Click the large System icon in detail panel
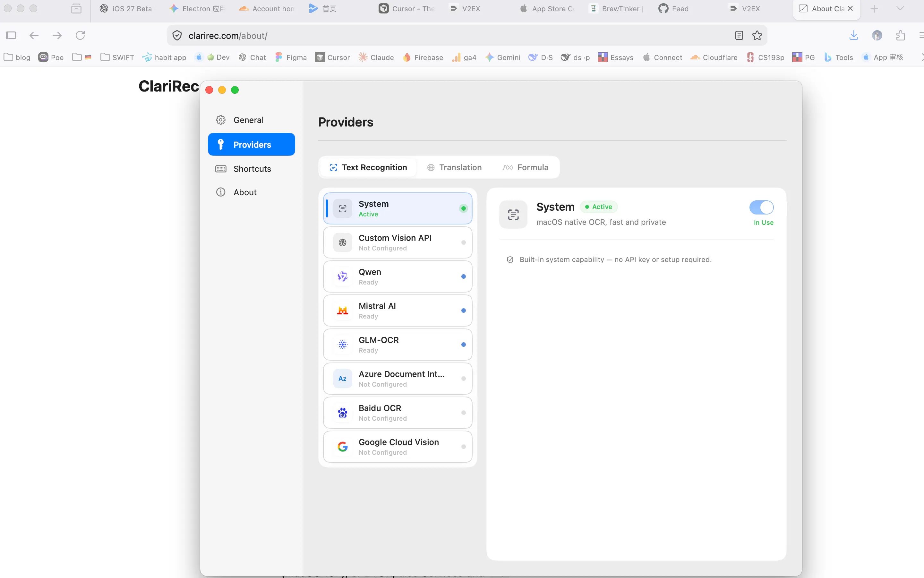Viewport: 924px width, 578px height. [513, 215]
